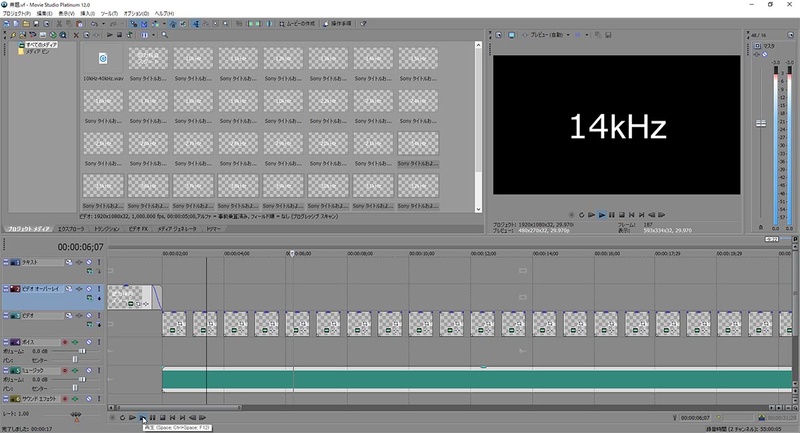The height and width of the screenshot is (433, 800).
Task: Mute the ビデオ オーバーレイ track
Action: (x=89, y=289)
